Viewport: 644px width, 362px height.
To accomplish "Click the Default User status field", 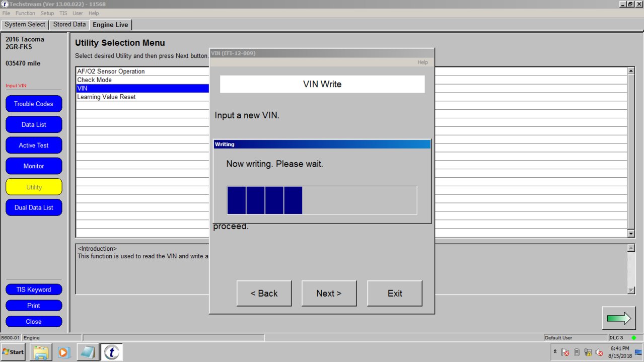I will pos(575,337).
